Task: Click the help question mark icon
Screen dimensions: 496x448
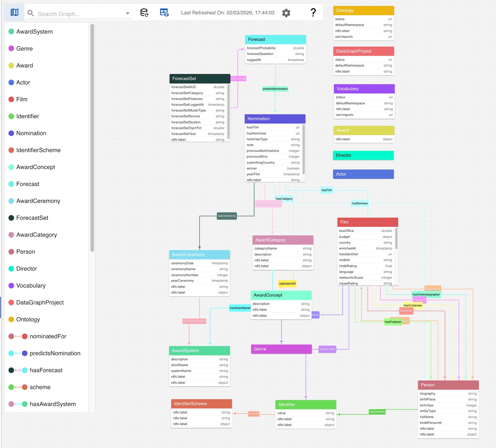Action: click(313, 13)
